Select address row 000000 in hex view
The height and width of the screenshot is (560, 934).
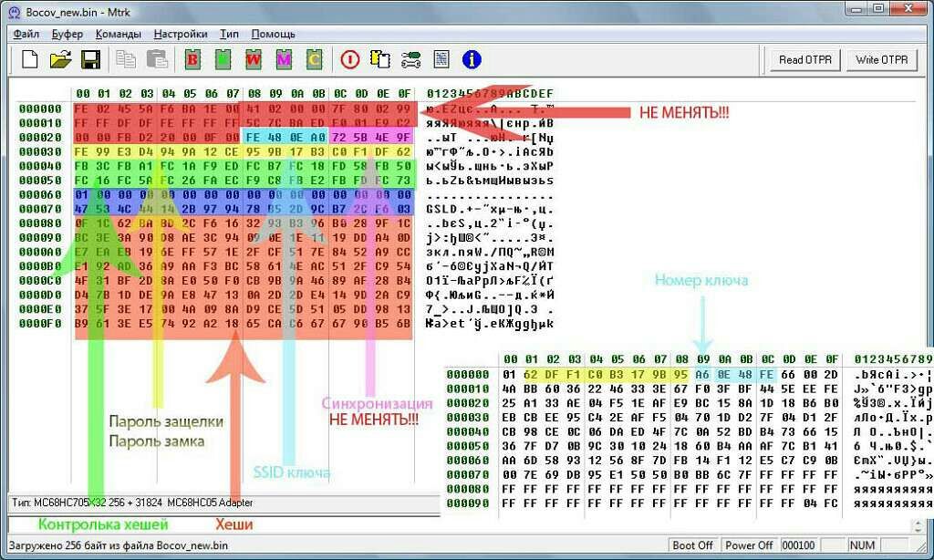tap(40, 109)
